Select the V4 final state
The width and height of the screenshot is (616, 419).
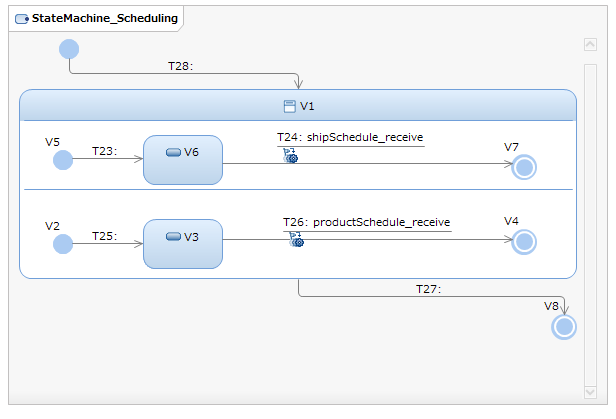(x=524, y=241)
